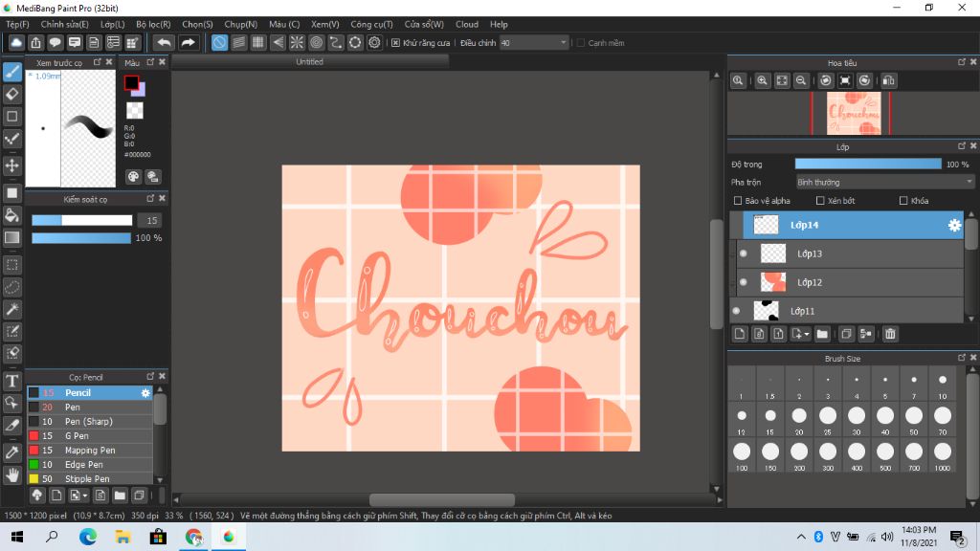Select the Gradient tool

(x=12, y=237)
